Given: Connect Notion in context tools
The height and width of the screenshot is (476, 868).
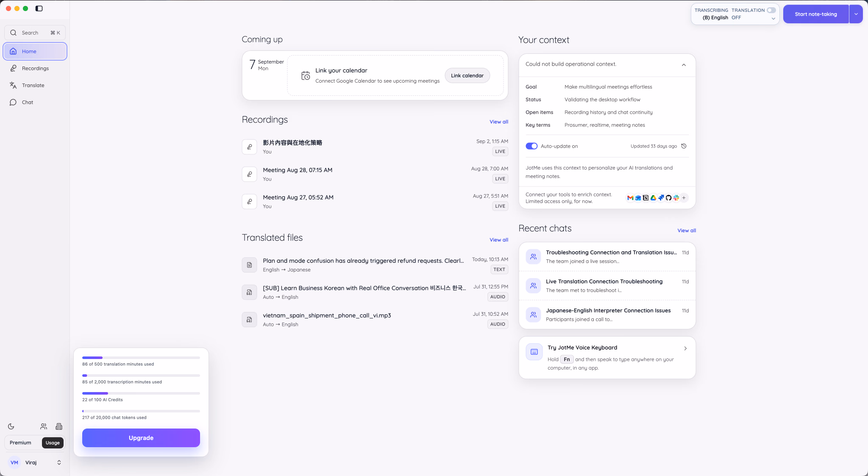Looking at the screenshot, I should (645, 198).
